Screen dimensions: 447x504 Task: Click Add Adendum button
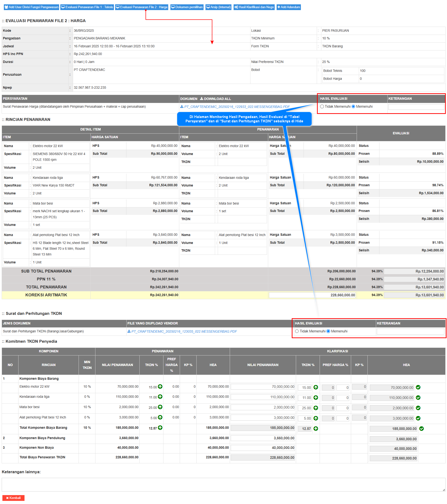click(288, 7)
